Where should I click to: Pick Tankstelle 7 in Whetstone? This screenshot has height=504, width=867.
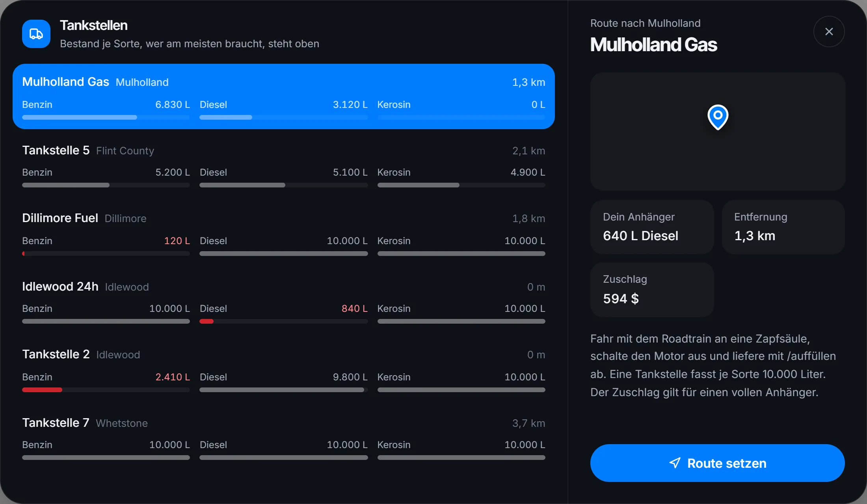coord(284,437)
